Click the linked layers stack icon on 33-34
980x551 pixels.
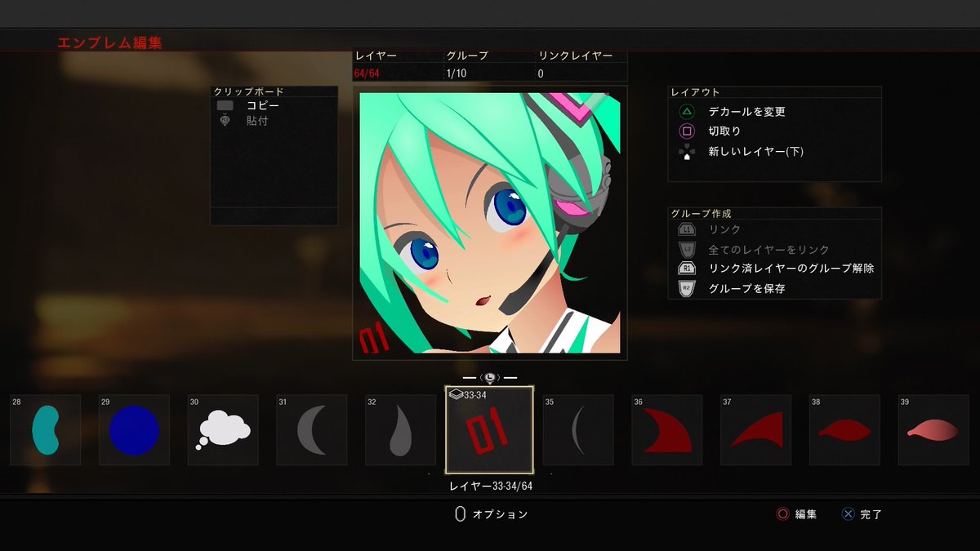456,394
